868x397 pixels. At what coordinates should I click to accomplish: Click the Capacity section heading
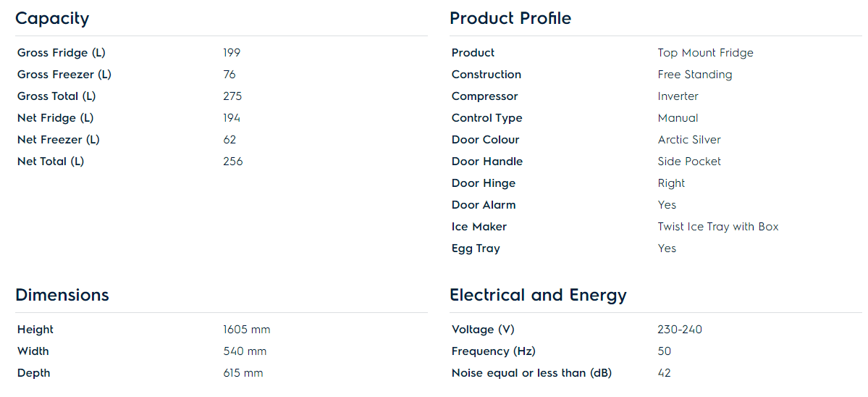click(52, 19)
